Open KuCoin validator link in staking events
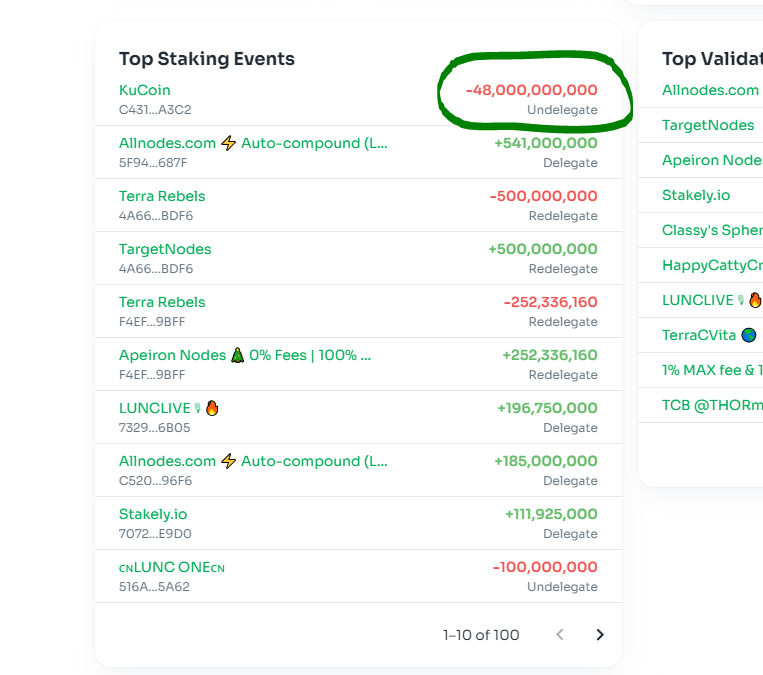This screenshot has width=763, height=675. coord(145,90)
